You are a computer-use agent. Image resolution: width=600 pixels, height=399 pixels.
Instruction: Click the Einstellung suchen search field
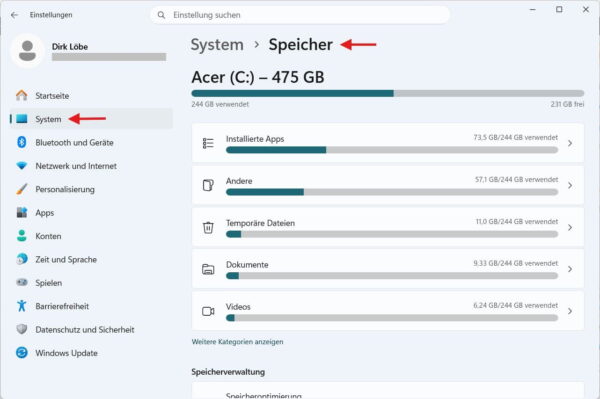tap(300, 15)
